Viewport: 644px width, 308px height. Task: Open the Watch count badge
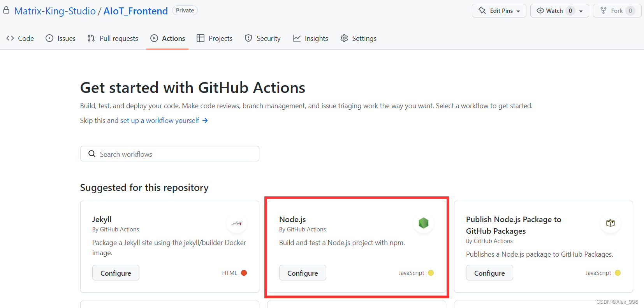[x=570, y=11]
